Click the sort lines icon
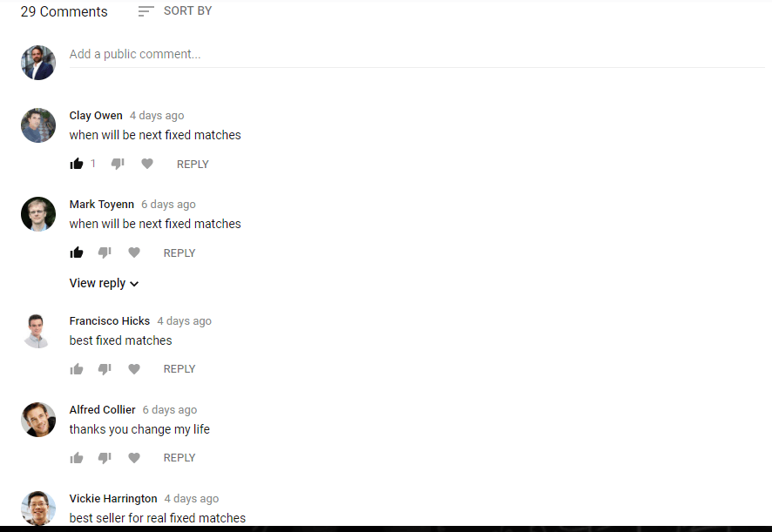772x532 pixels. pos(146,10)
